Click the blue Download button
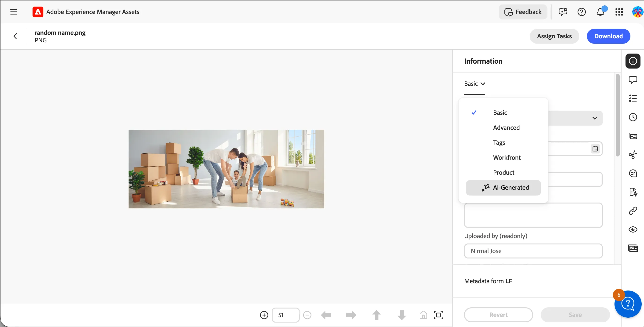Image resolution: width=644 pixels, height=327 pixels. [608, 36]
